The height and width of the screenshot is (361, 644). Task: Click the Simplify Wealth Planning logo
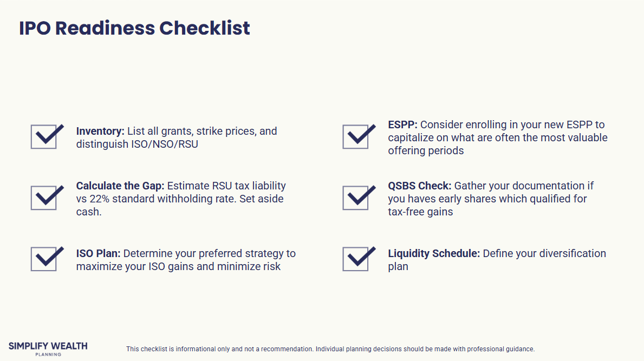[x=48, y=349]
